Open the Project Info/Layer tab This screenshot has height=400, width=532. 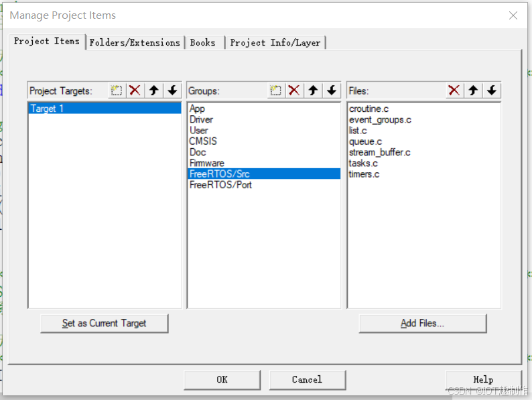coord(275,43)
